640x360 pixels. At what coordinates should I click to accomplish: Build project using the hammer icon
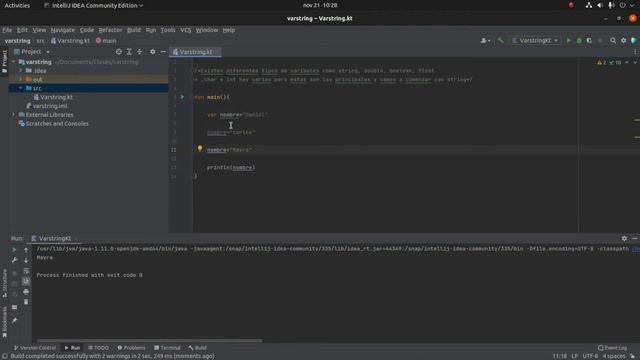pyautogui.click(x=500, y=40)
